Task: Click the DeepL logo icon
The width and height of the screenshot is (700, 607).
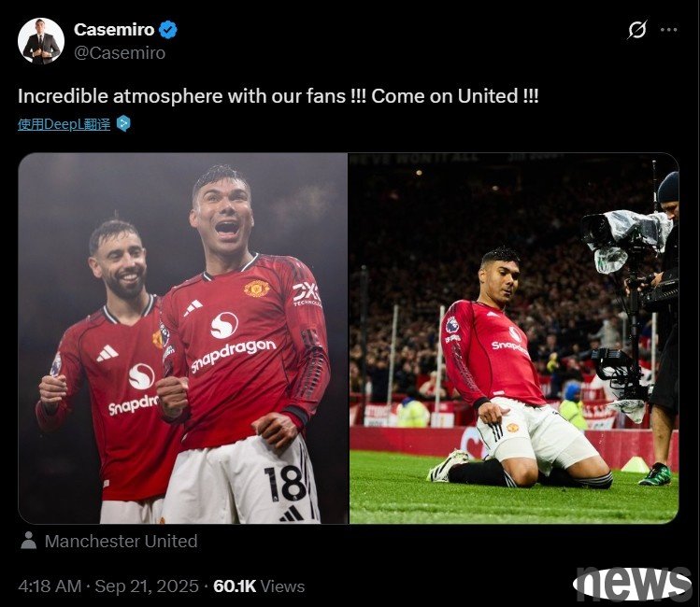Action: pyautogui.click(x=123, y=123)
